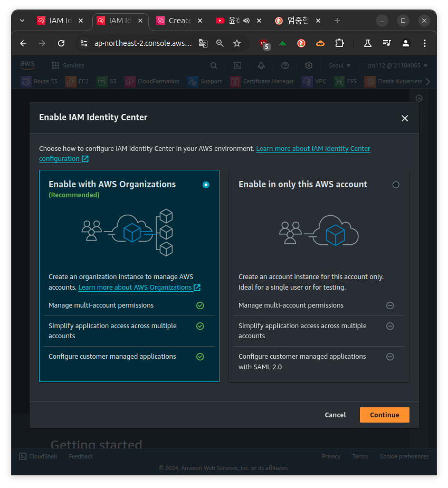Open Learn more about AWS Organizations link
The image size is (448, 488).
click(x=139, y=287)
